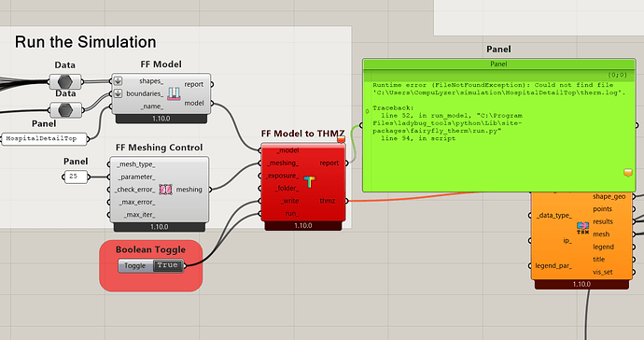Click the vis_set output on orange component

pos(603,272)
